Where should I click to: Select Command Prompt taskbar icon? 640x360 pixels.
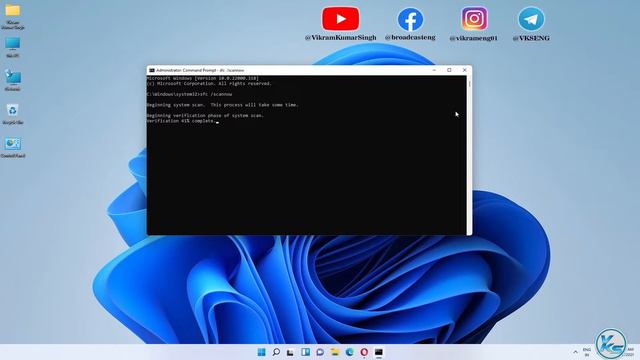point(379,352)
